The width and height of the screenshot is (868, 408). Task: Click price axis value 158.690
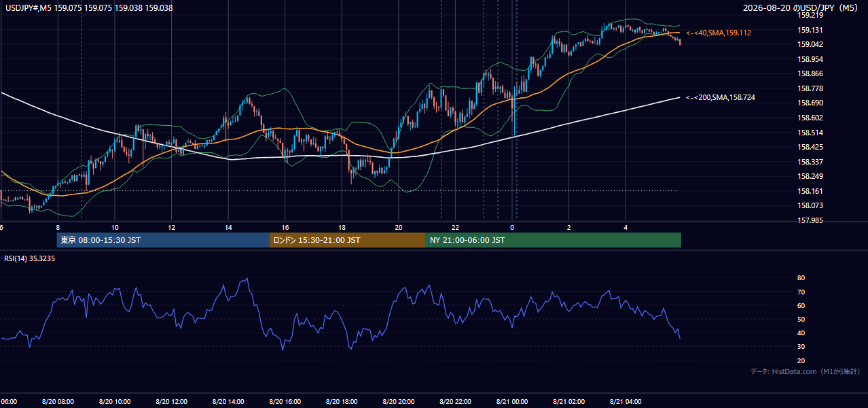tap(810, 103)
